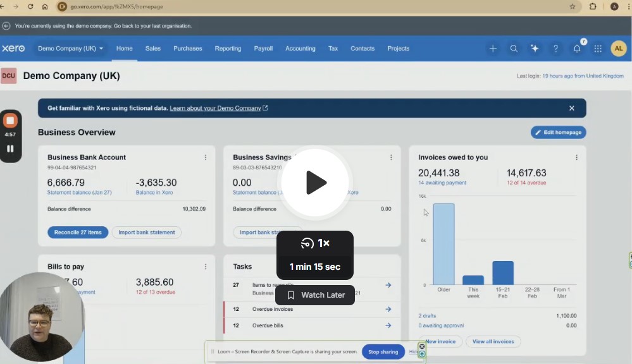Open the Projects menu
The width and height of the screenshot is (632, 364).
tap(398, 48)
